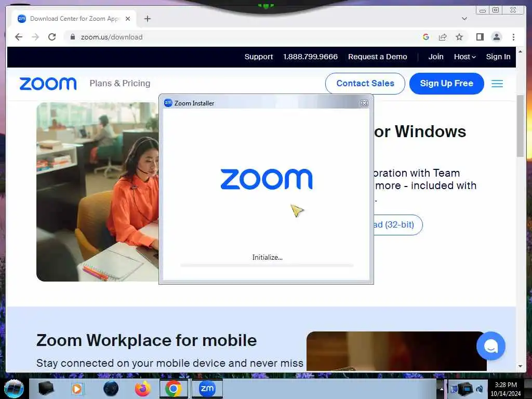The height and width of the screenshot is (399, 532).
Task: Go back to the previous page
Action: 19,37
